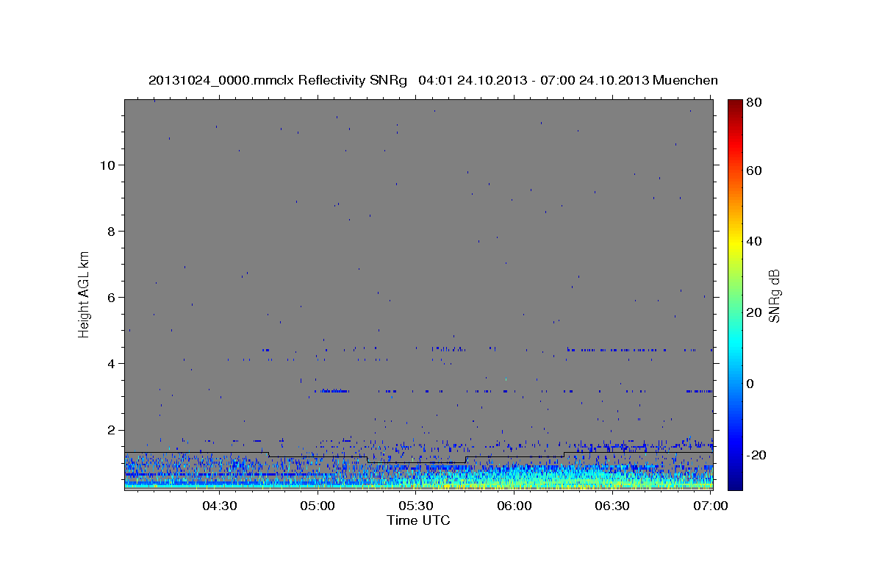Select the 07:00 time tick label
Image resolution: width=882 pixels, height=588 pixels.
tap(711, 506)
